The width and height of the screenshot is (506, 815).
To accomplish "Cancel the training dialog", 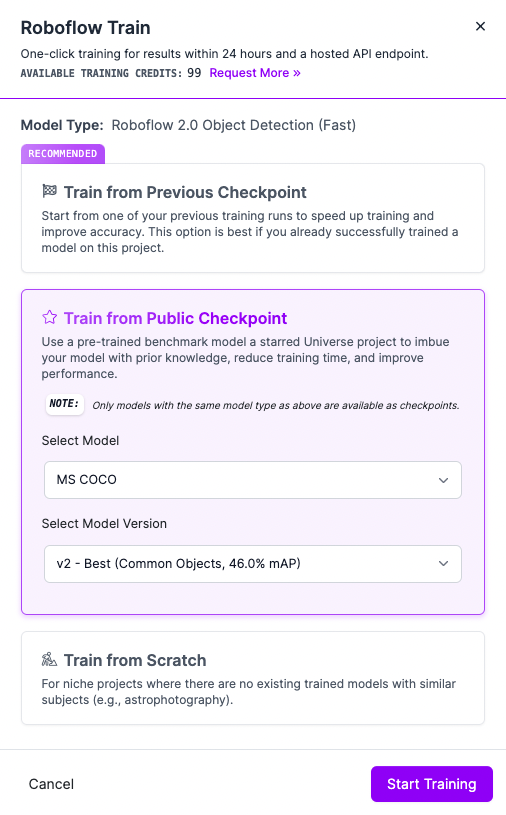I will pyautogui.click(x=51, y=784).
